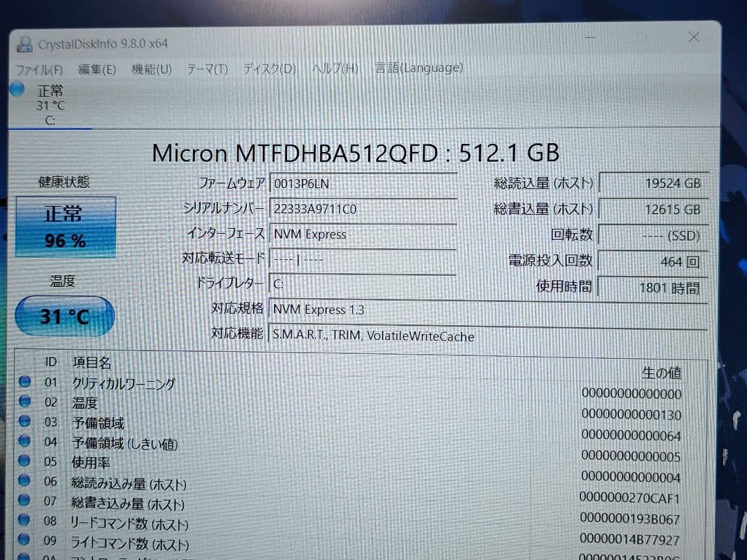Click the 対応規格 field NVM Express 1.3
The image size is (747, 560).
coord(488,310)
